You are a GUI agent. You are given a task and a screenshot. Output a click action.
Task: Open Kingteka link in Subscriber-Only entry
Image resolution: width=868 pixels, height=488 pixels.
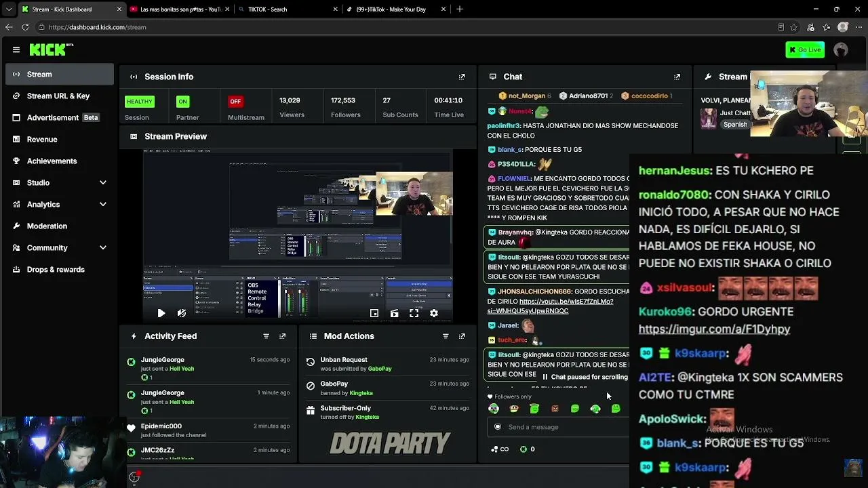(x=368, y=417)
